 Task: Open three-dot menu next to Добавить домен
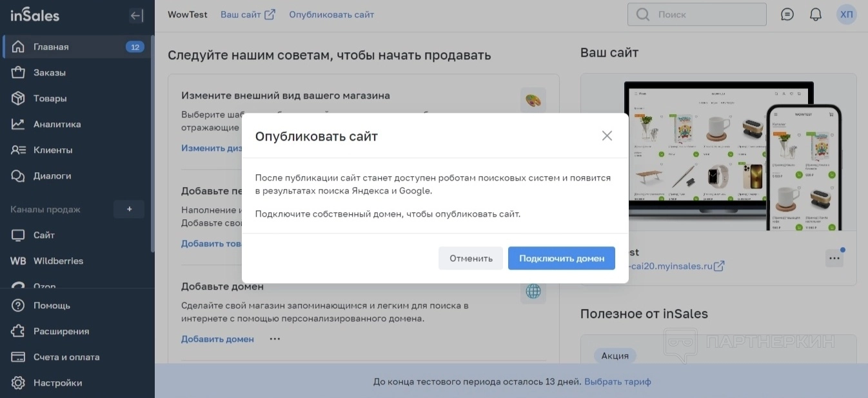(x=275, y=339)
